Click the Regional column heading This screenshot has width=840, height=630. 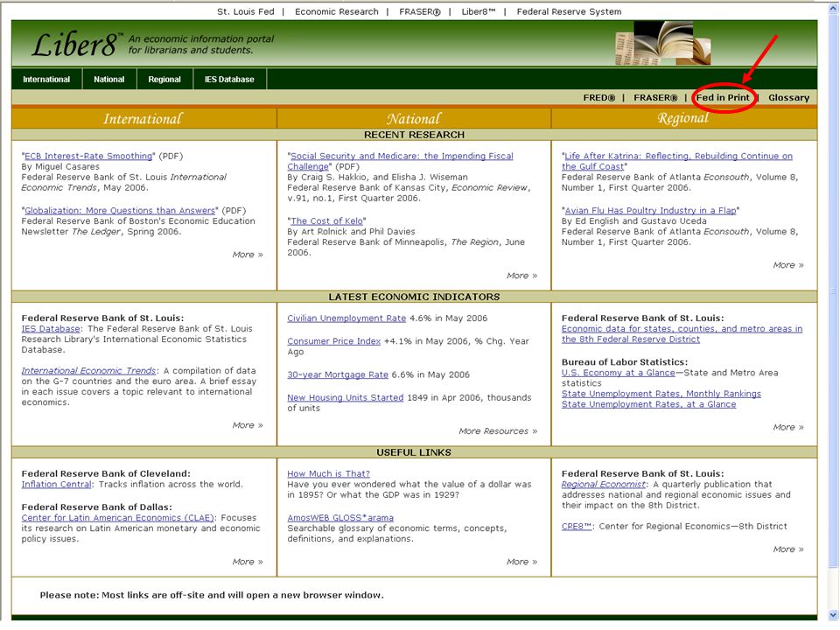[x=683, y=118]
